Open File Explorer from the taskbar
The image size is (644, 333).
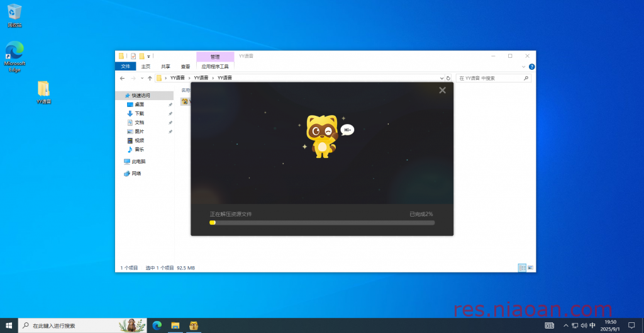click(175, 325)
